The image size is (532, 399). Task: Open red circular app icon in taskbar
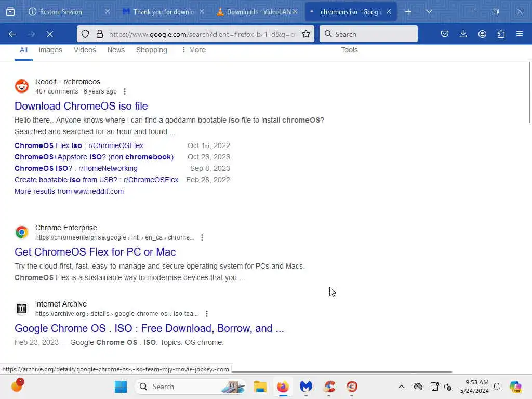pyautogui.click(x=352, y=387)
